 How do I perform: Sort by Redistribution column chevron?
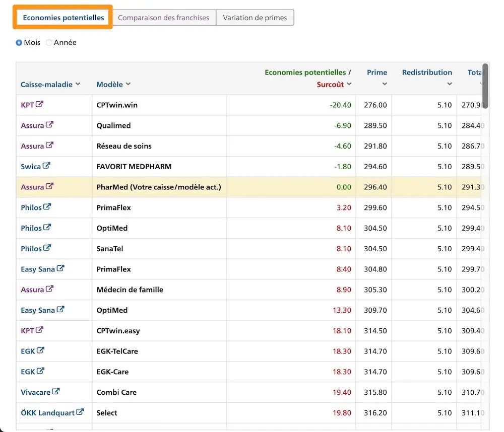pyautogui.click(x=450, y=84)
